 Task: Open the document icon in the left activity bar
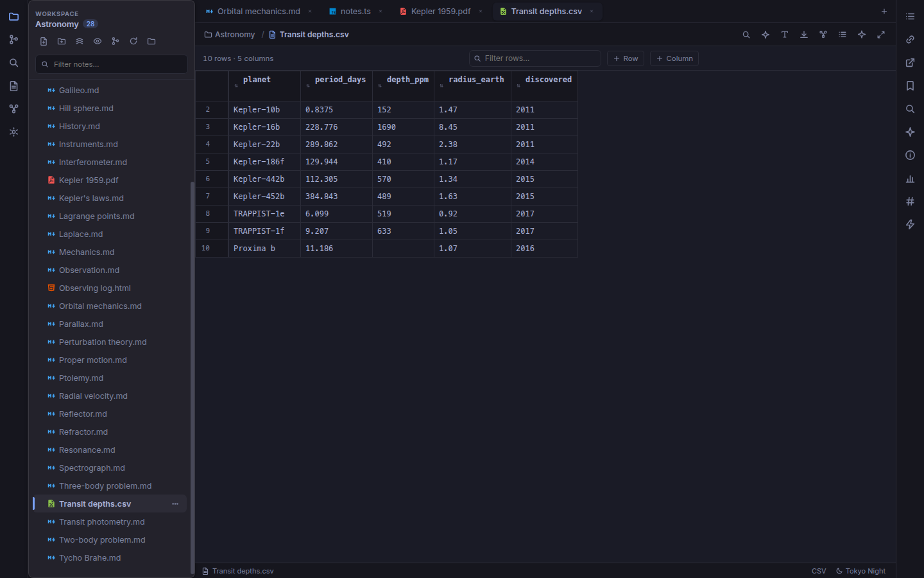pos(13,86)
